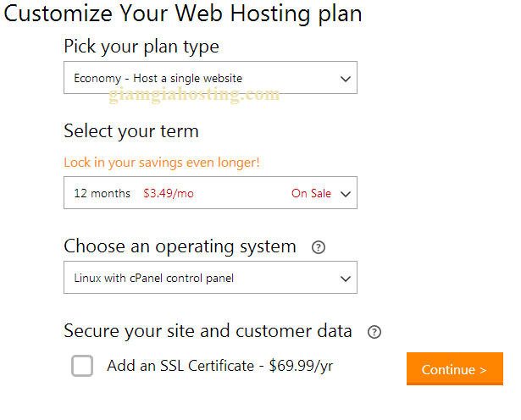Click chevron arrow on term dropdown

346,194
